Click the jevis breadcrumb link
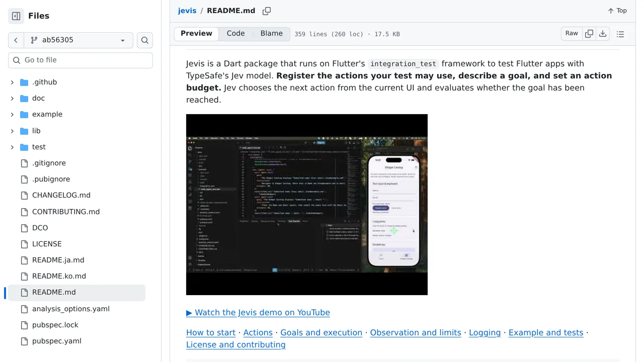Image resolution: width=644 pixels, height=362 pixels. pyautogui.click(x=187, y=11)
